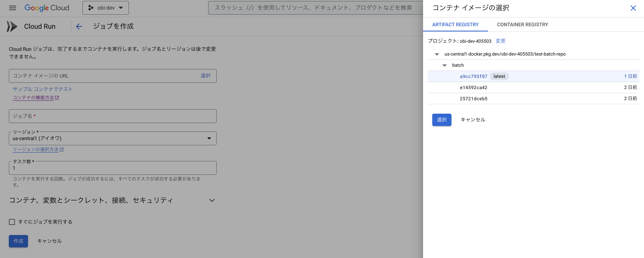The height and width of the screenshot is (258, 644).
Task: Click the latest tag chip
Action: (499, 76)
